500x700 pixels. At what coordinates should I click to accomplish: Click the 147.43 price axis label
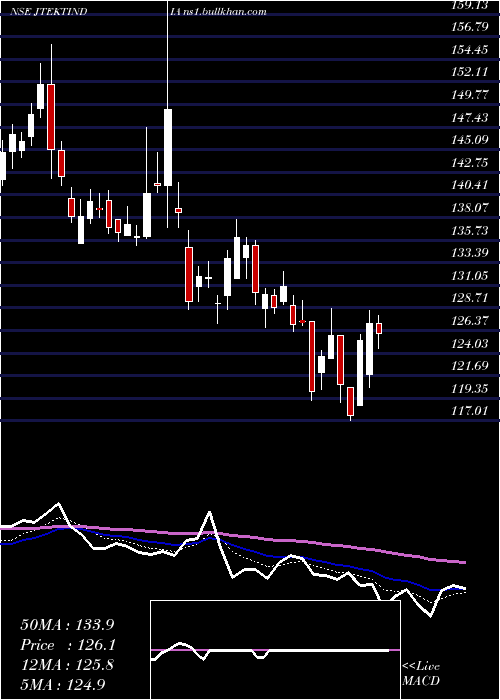[470, 117]
